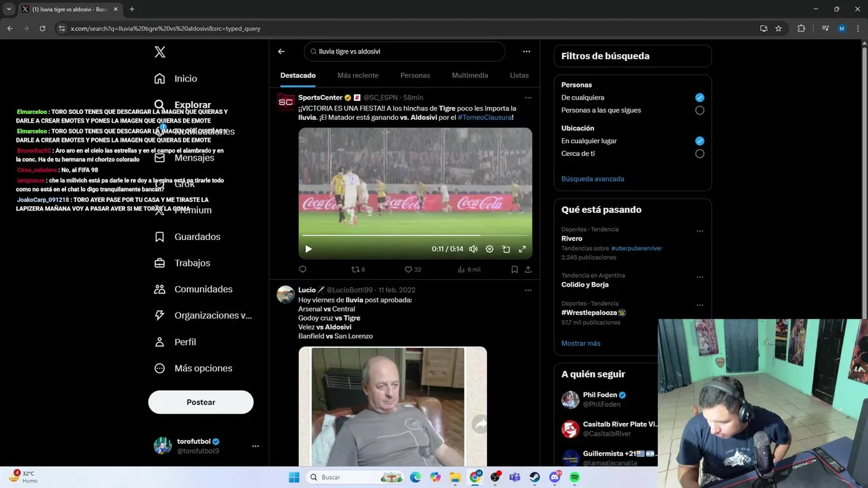Click Mostrar más under trends

[x=580, y=344]
